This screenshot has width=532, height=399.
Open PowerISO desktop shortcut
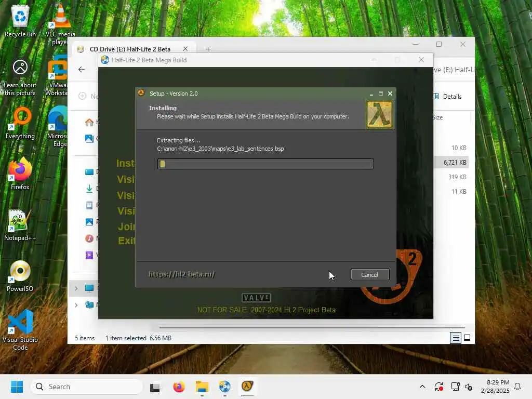click(x=20, y=276)
